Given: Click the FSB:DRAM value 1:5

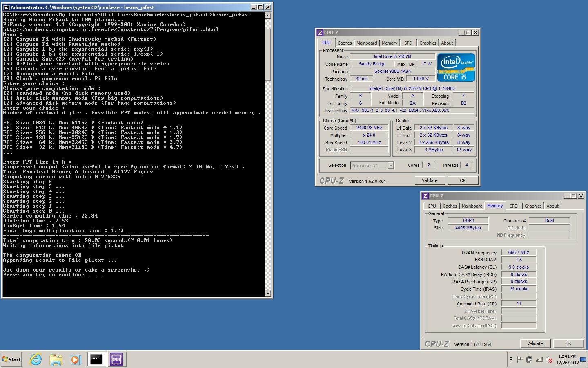Looking at the screenshot, I should (x=519, y=260).
